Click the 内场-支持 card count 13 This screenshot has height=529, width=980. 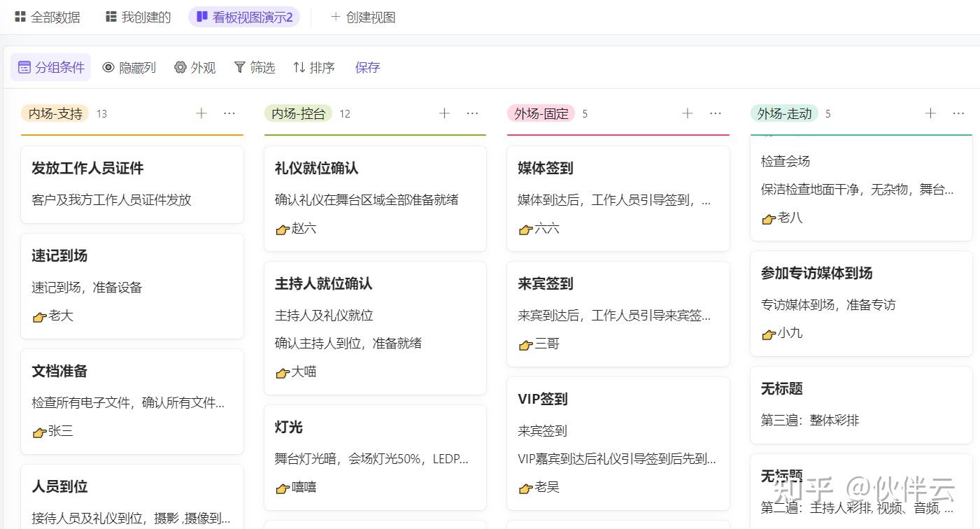coord(101,113)
